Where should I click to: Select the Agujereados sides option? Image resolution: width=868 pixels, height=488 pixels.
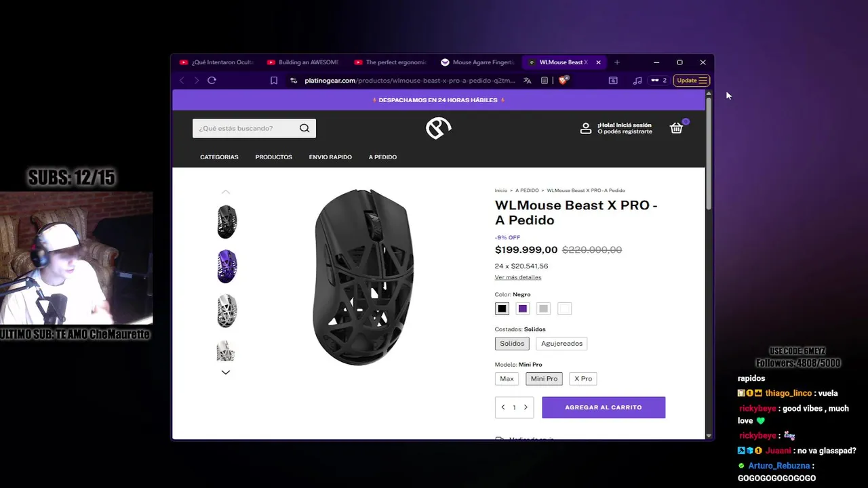point(561,344)
